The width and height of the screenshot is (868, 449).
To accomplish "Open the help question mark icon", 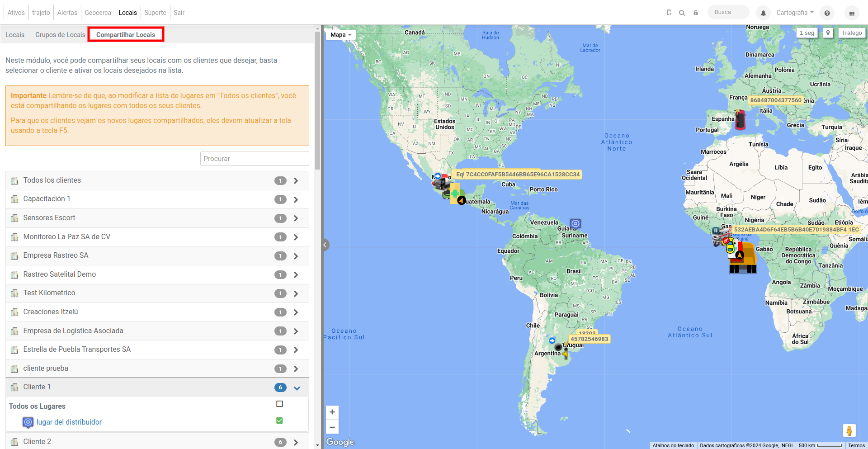I will (827, 13).
